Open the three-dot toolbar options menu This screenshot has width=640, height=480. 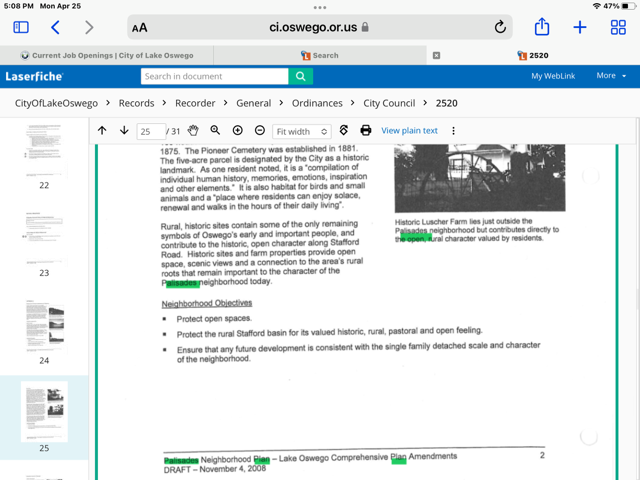click(x=453, y=131)
